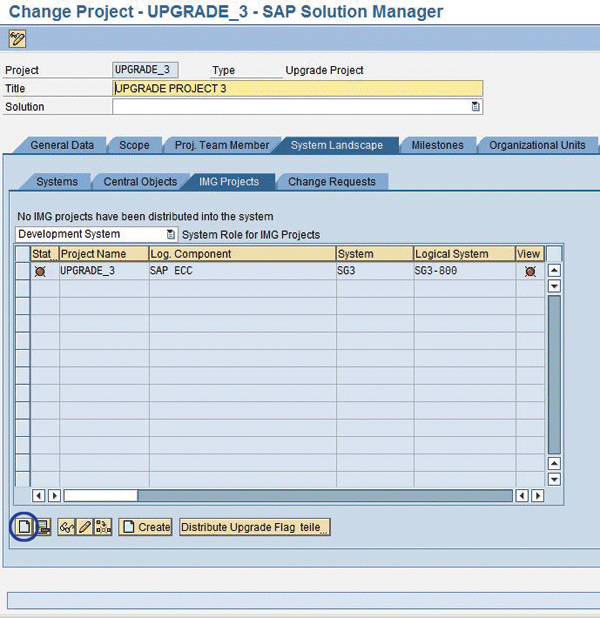Viewport: 600px width, 618px height.
Task: Click the red View icon in SG3-800 row
Action: [x=529, y=271]
